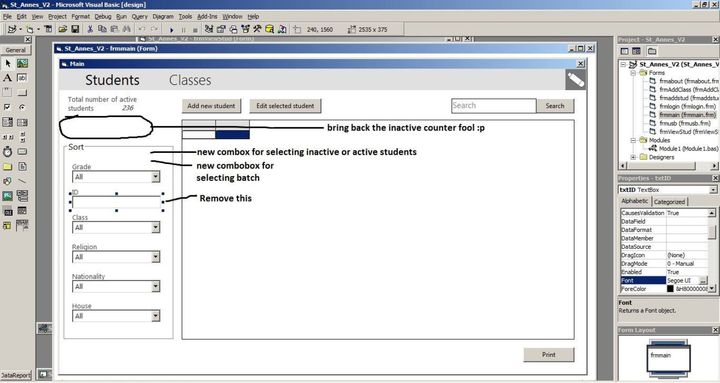Open the File menu
This screenshot has width=720, height=383.
coord(7,17)
